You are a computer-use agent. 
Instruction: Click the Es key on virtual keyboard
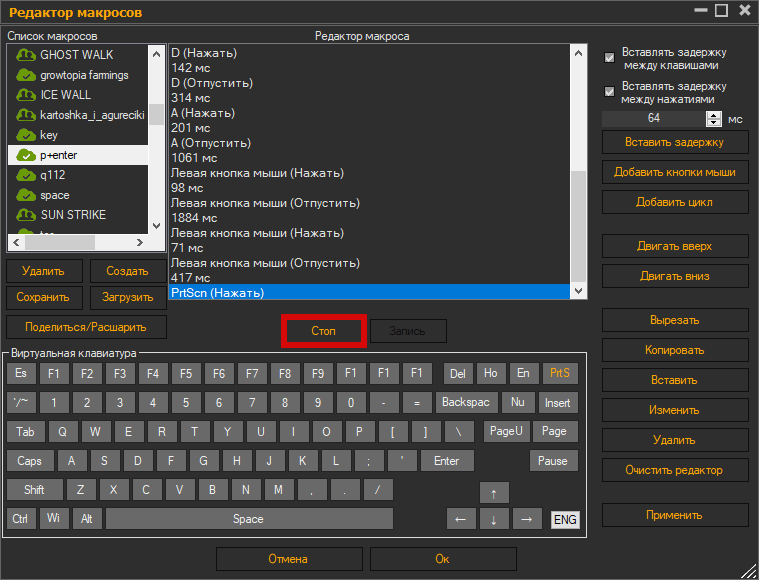point(21,373)
